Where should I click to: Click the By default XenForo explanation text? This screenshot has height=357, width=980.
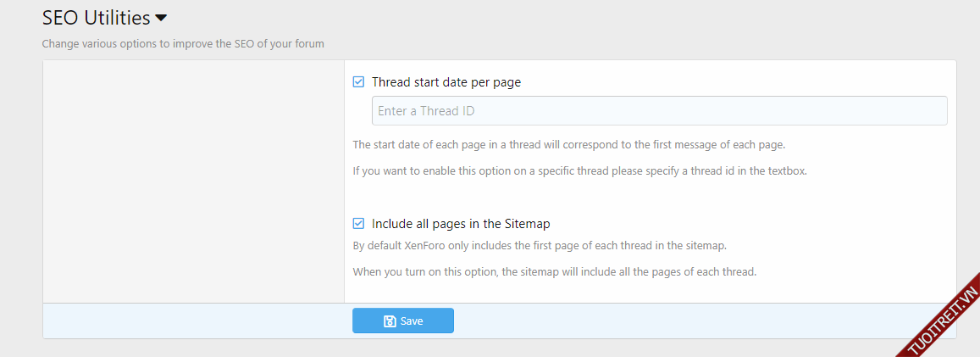point(540,246)
